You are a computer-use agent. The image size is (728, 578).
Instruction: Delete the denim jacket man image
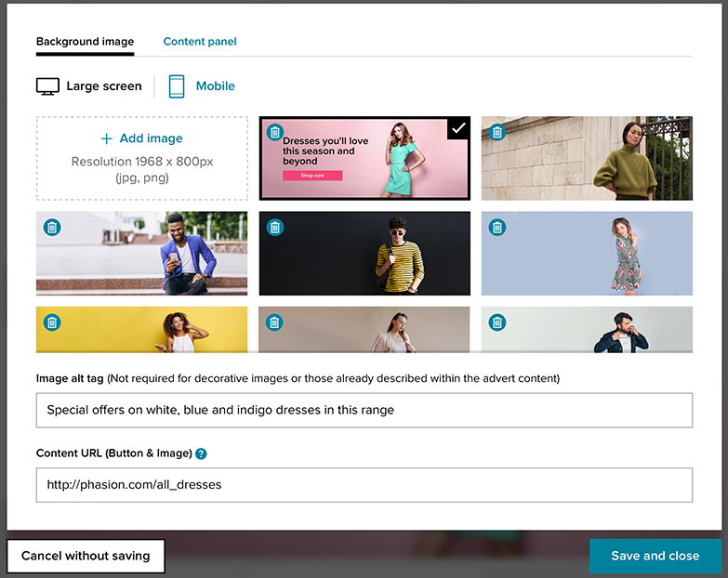(x=497, y=322)
